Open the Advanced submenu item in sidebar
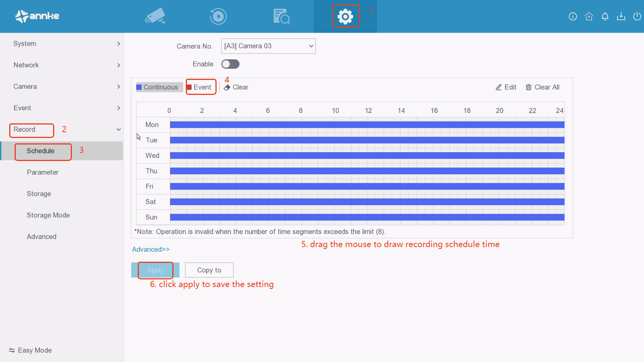Screen dimensions: 644x362 [42, 237]
